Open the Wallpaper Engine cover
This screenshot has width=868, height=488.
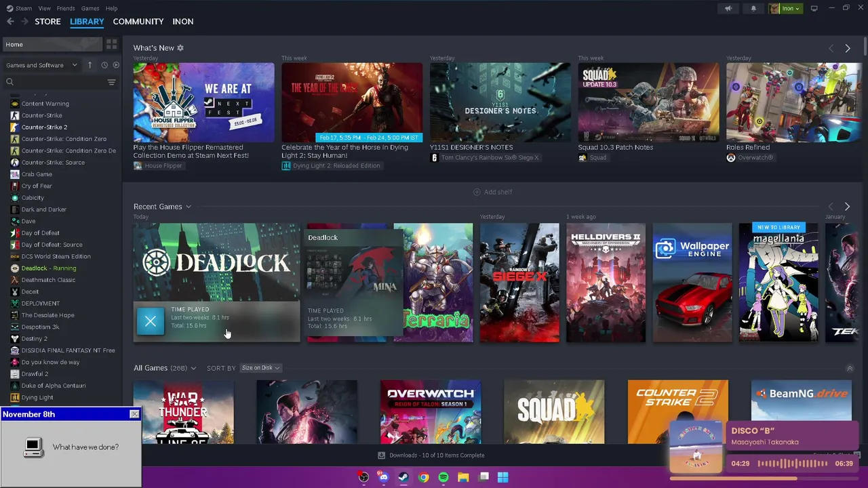point(692,283)
